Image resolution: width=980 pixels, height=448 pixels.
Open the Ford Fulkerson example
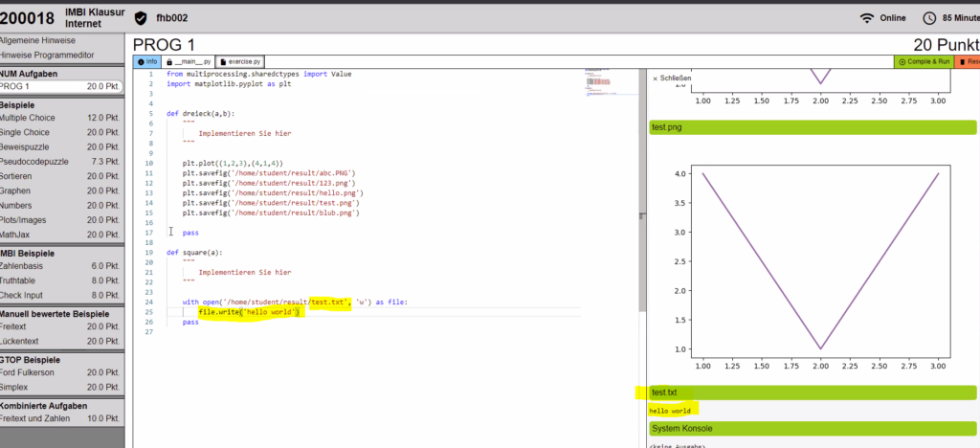[x=60, y=373]
